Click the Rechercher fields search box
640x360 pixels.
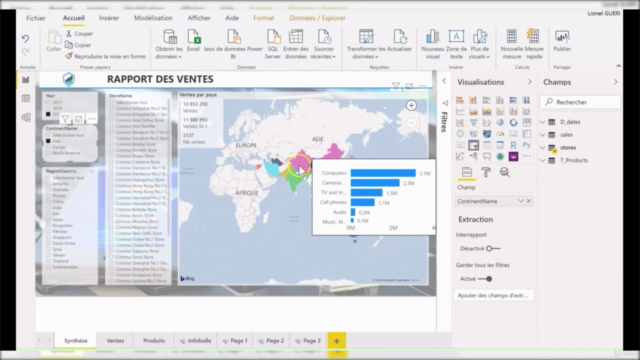tap(580, 102)
